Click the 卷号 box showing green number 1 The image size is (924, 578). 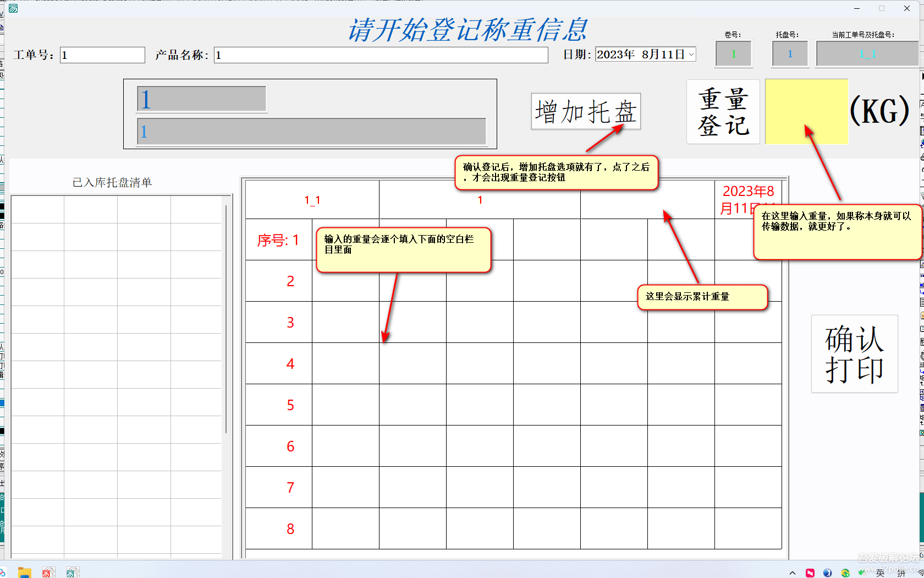click(x=734, y=53)
